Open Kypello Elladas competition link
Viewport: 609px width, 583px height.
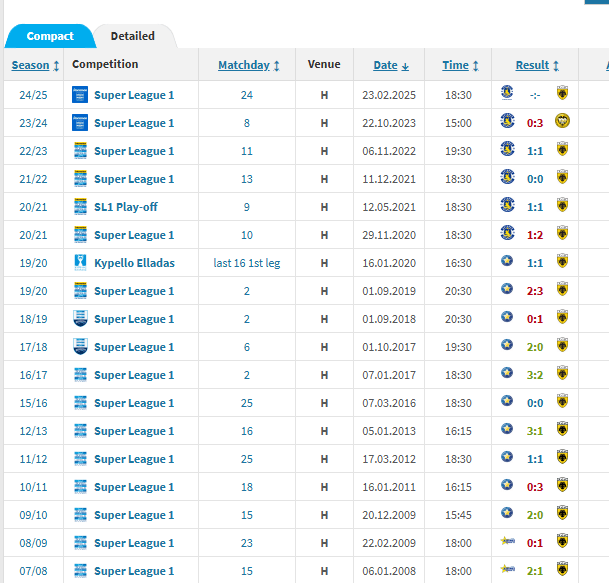click(x=134, y=263)
